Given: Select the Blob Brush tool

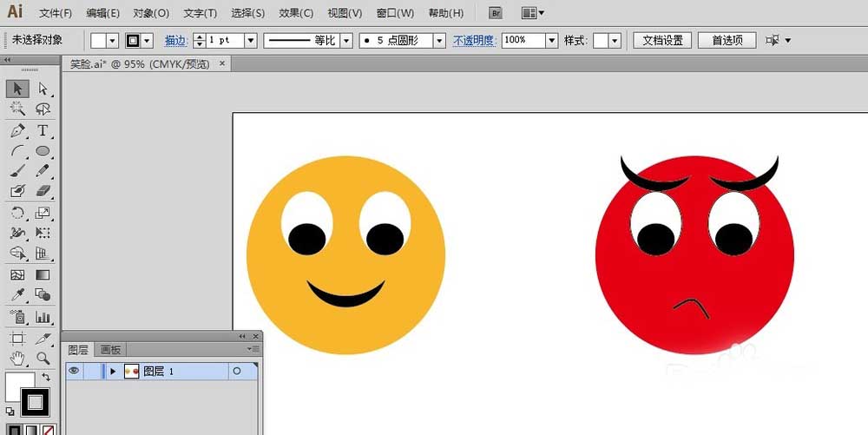Looking at the screenshot, I should [17, 192].
